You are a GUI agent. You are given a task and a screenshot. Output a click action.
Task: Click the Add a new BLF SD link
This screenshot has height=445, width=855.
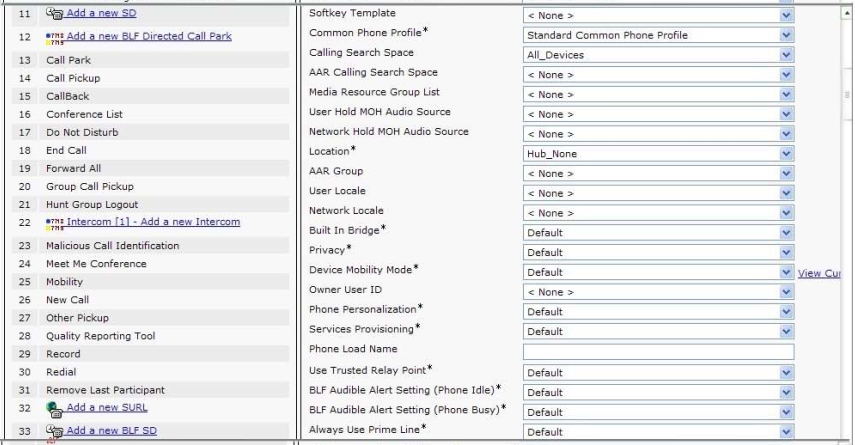[x=114, y=430]
